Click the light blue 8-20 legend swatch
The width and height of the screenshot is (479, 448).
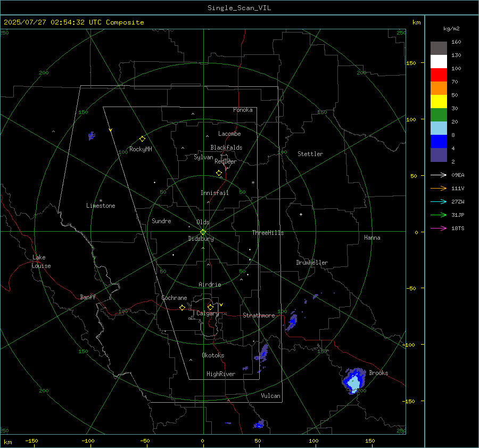(x=439, y=128)
